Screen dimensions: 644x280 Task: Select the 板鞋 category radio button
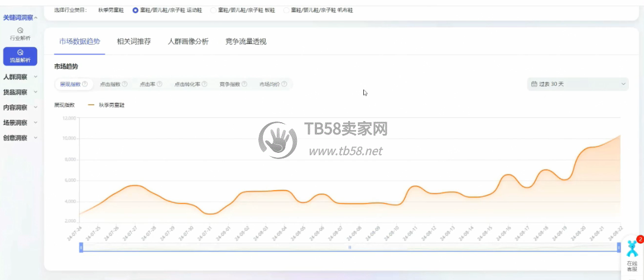click(213, 10)
